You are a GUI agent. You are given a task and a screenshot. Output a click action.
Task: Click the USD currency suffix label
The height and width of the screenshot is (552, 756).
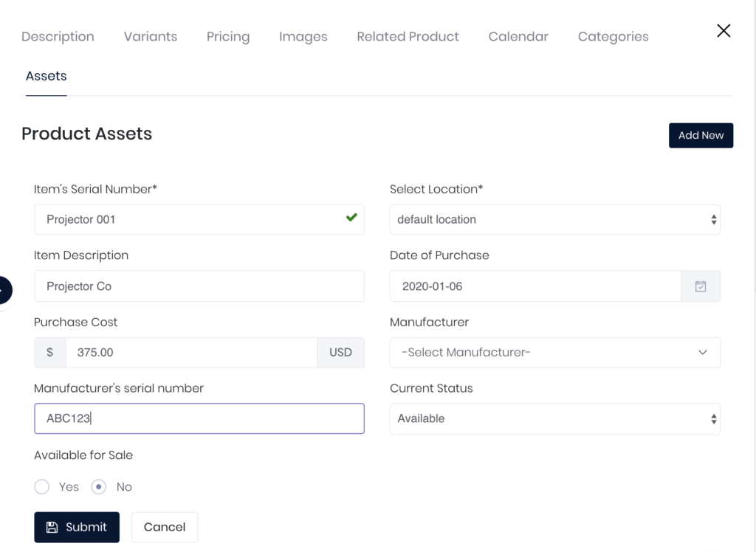tap(340, 353)
